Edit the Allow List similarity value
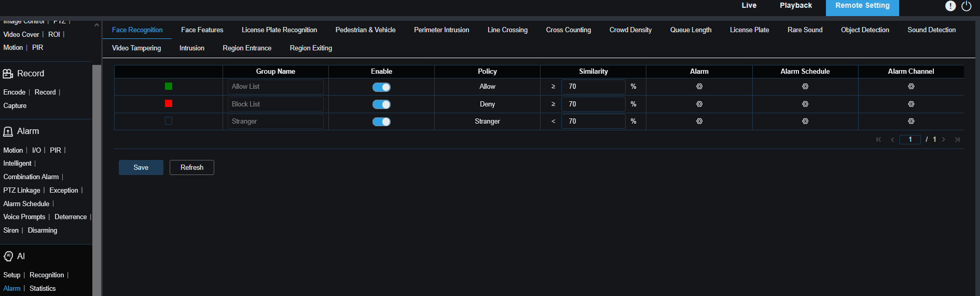 point(593,87)
